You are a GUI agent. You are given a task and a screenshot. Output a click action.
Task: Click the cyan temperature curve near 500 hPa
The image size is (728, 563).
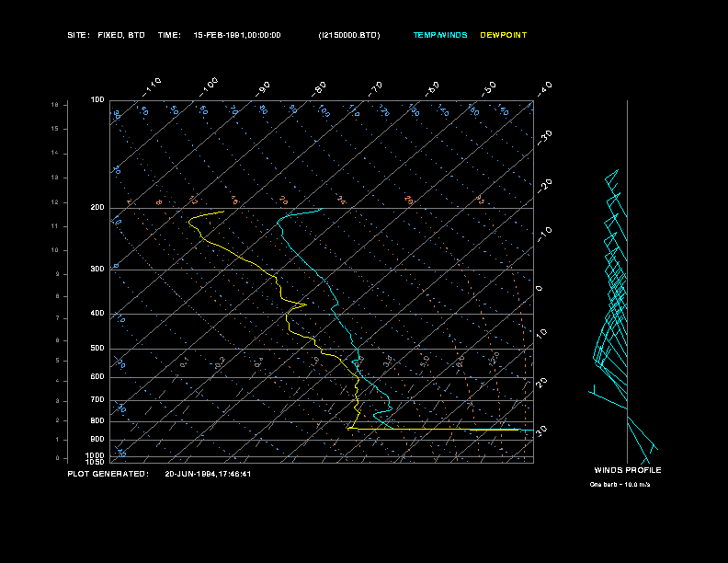(357, 349)
